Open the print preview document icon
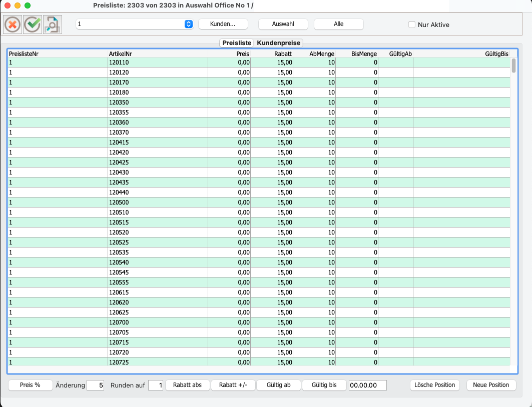 53,24
